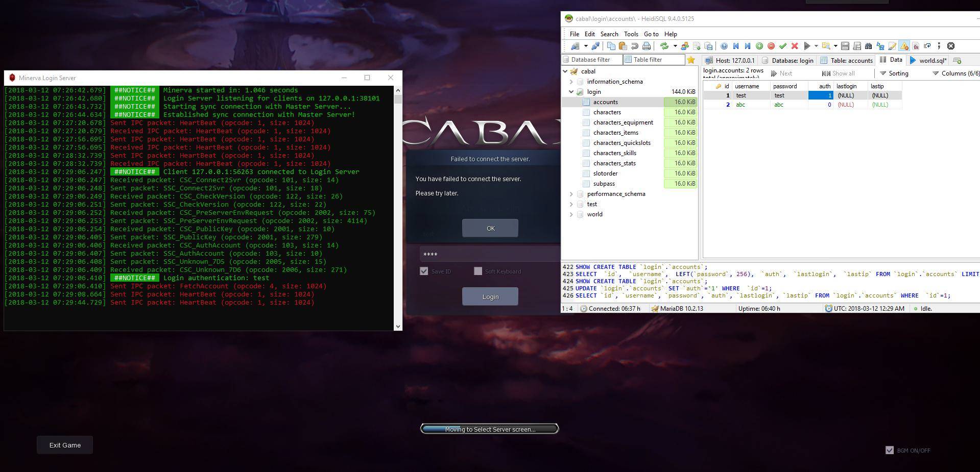Toggle the Save ID checkbox
Viewport: 980px width, 472px height.
(424, 271)
